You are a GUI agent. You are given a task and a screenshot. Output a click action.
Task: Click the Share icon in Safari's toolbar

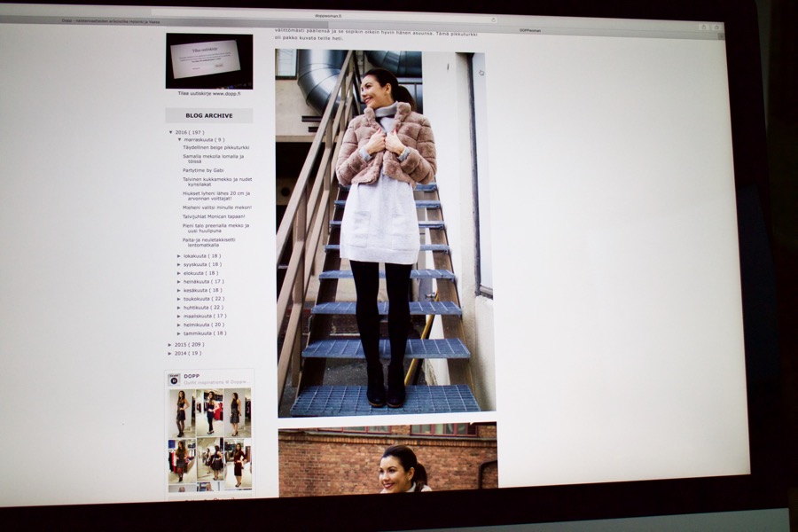[704, 27]
